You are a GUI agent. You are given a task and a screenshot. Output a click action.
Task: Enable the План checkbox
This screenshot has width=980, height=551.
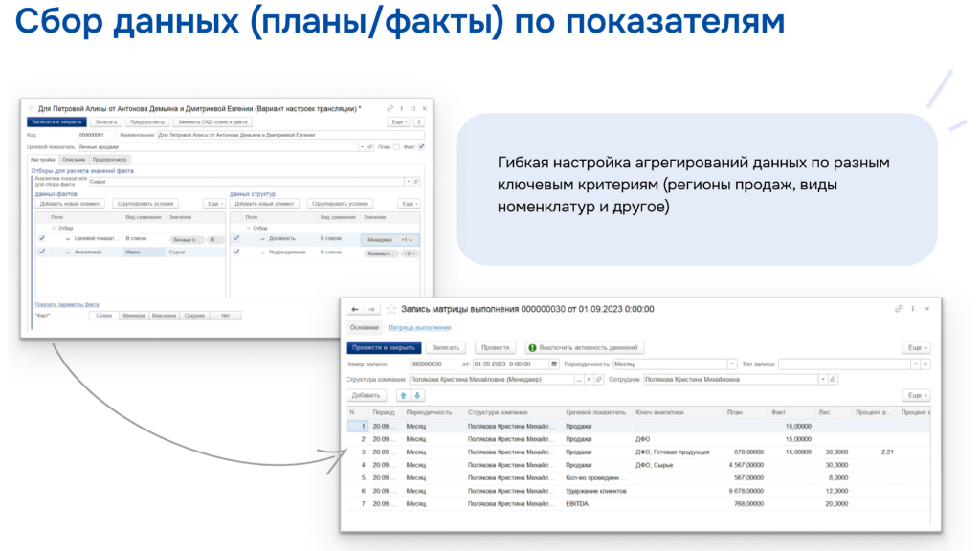[397, 147]
